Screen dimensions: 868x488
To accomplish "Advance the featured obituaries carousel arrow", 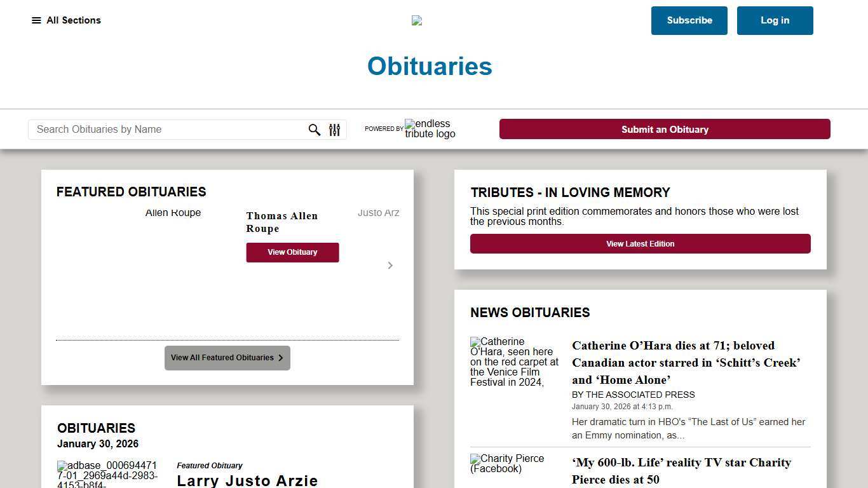I will click(x=390, y=265).
